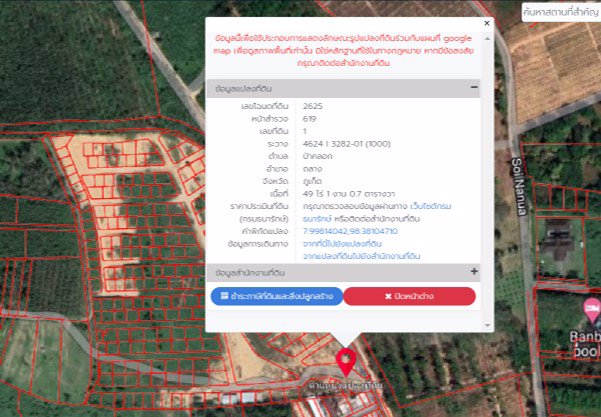The image size is (601, 417).
Task: Select the province value ภูเก็ต
Action: (x=312, y=181)
